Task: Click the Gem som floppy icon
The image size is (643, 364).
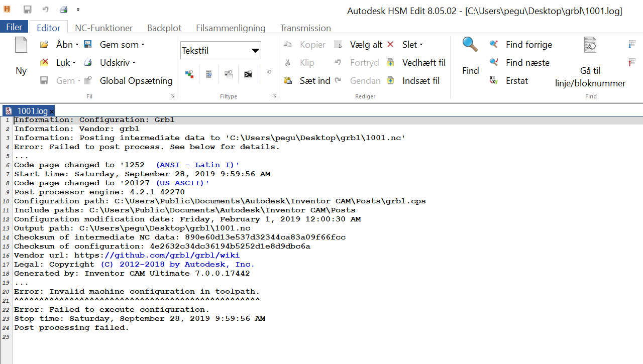Action: coord(88,45)
